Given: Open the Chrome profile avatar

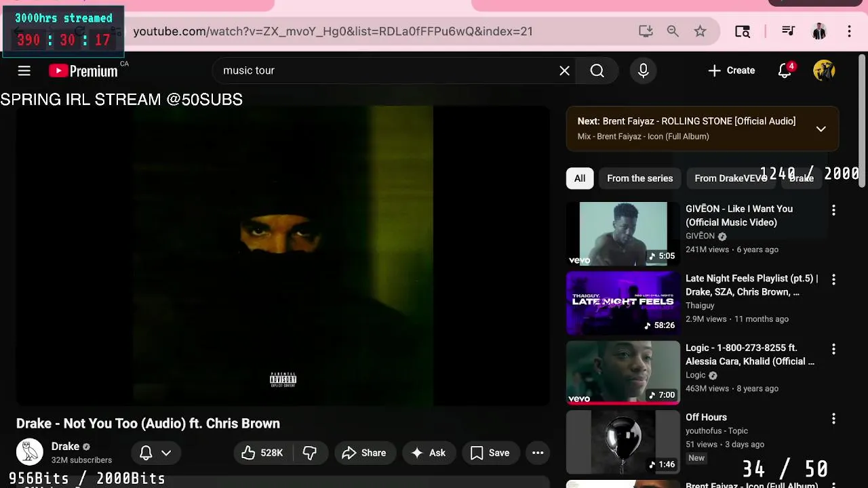Looking at the screenshot, I should coord(819,31).
